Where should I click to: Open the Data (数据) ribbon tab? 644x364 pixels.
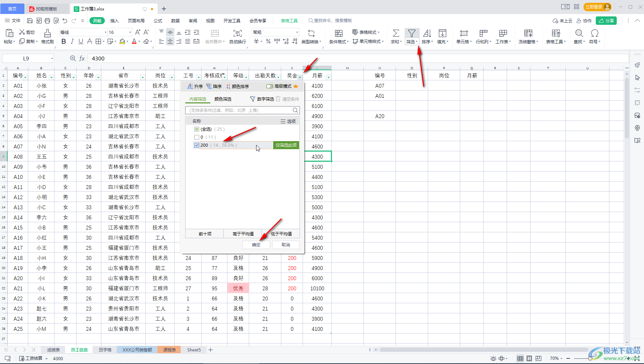click(x=175, y=21)
